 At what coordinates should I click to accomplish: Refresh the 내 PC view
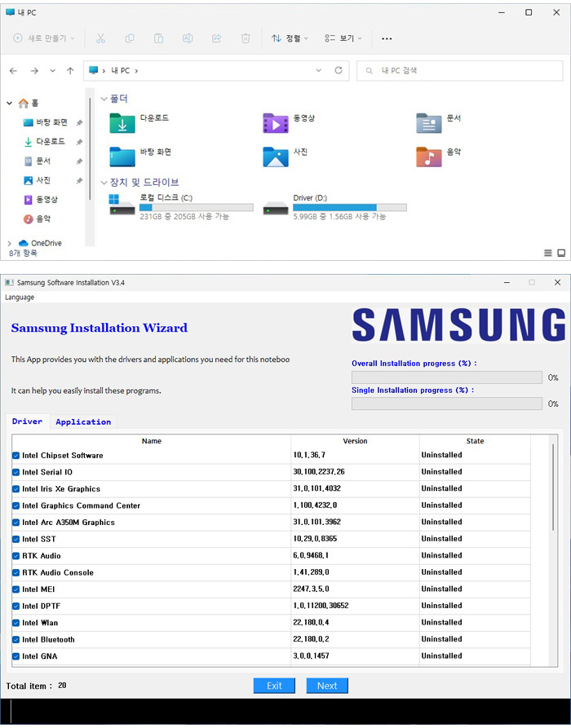pos(339,70)
